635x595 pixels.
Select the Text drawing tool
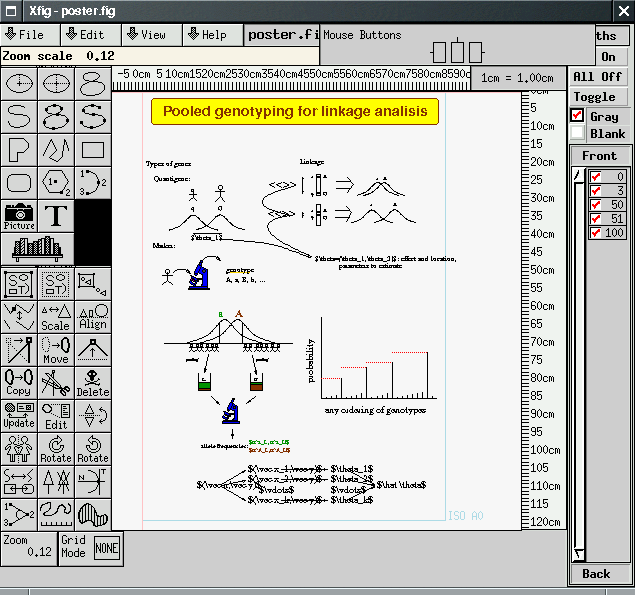56,216
